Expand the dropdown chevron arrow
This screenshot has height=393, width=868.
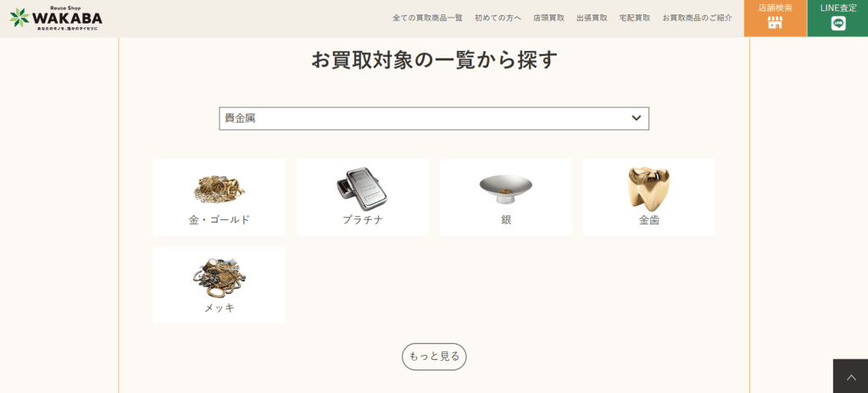tap(636, 118)
